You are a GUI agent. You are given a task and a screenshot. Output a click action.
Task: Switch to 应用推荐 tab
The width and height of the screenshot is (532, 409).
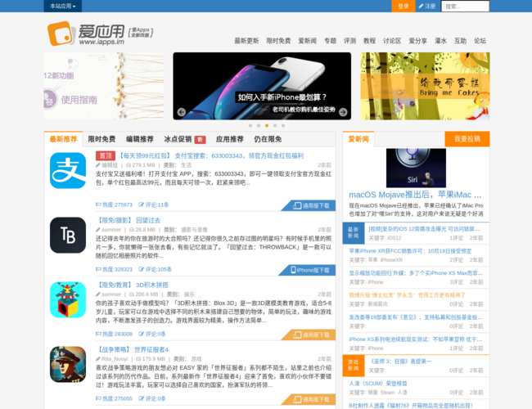230,139
